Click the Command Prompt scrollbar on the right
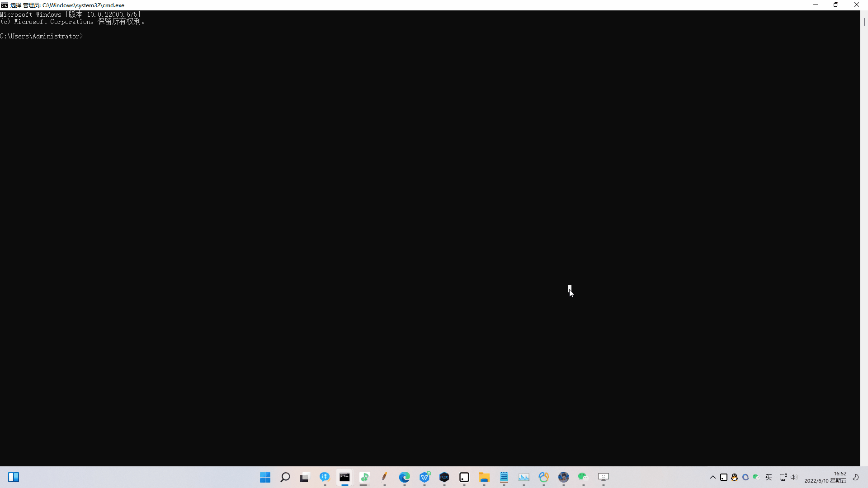Viewport: 868px width, 488px height. point(864,22)
